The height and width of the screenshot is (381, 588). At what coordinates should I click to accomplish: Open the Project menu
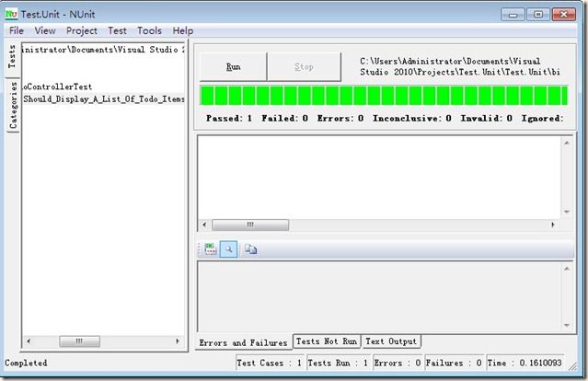[82, 30]
